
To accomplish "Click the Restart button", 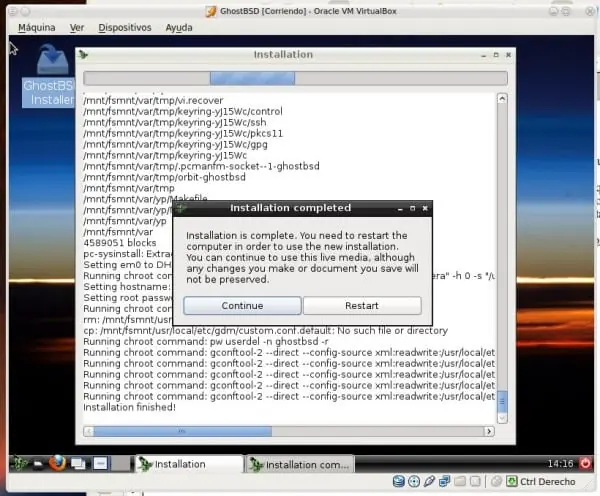I will click(x=362, y=306).
